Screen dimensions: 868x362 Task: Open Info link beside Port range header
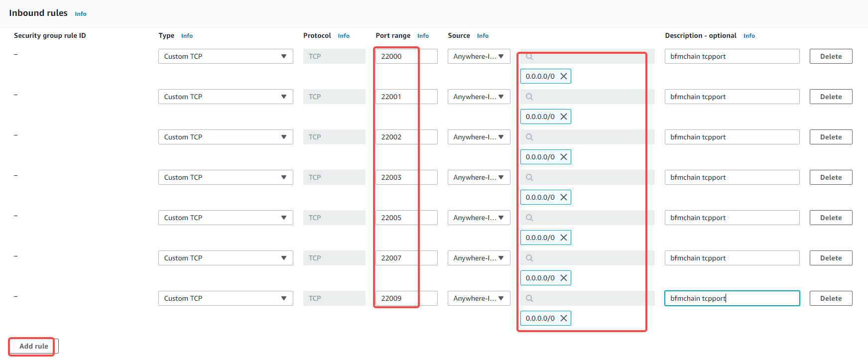pyautogui.click(x=423, y=36)
